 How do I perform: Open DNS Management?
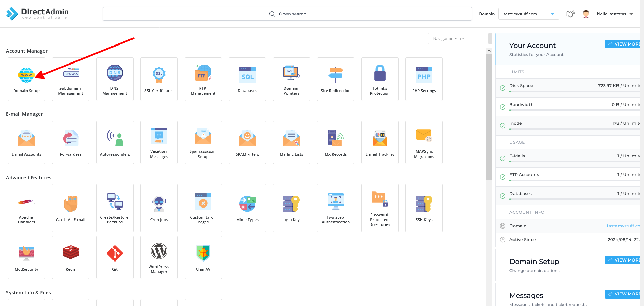click(x=115, y=79)
